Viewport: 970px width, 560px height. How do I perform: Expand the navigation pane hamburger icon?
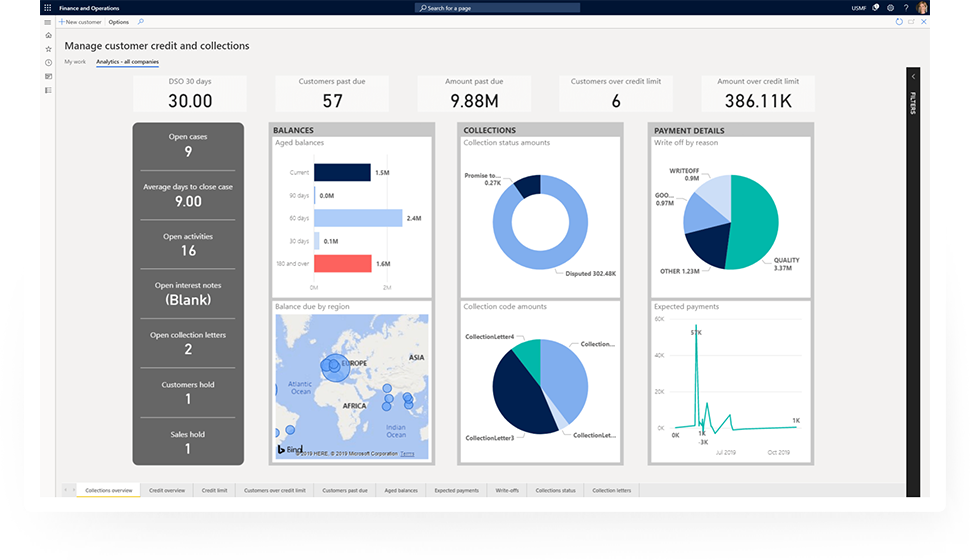coord(48,22)
